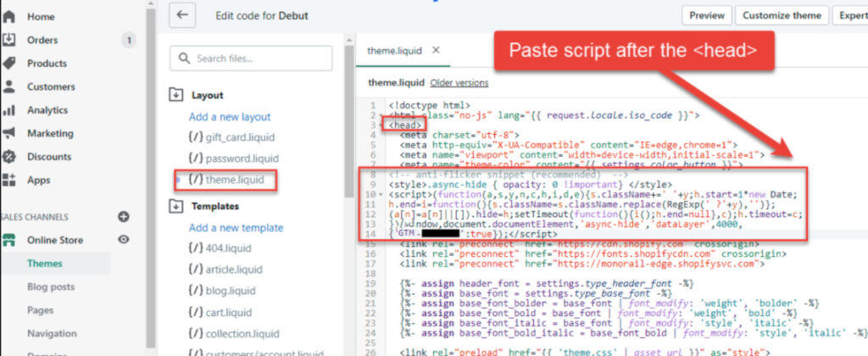
Task: Add a sales channel with plus icon
Action: [124, 216]
